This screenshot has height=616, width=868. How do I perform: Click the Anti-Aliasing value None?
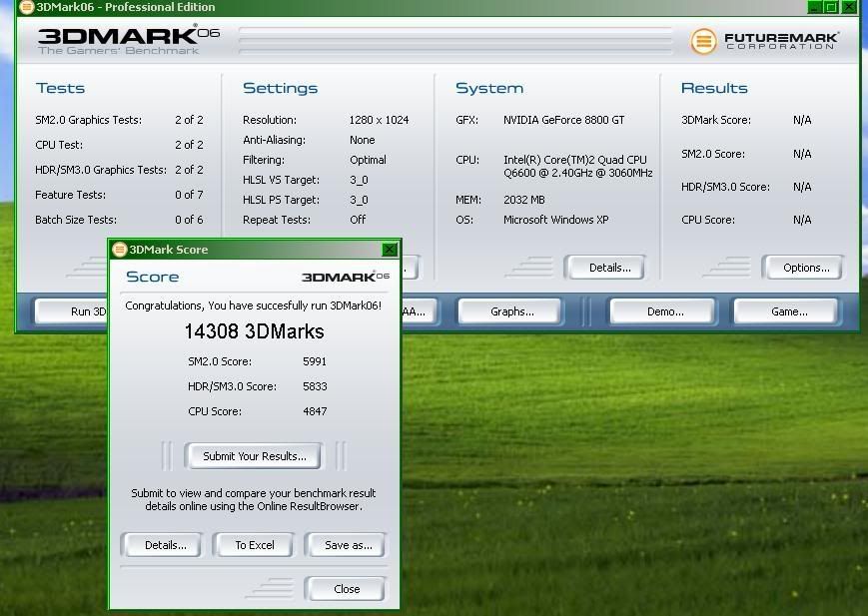(x=362, y=140)
